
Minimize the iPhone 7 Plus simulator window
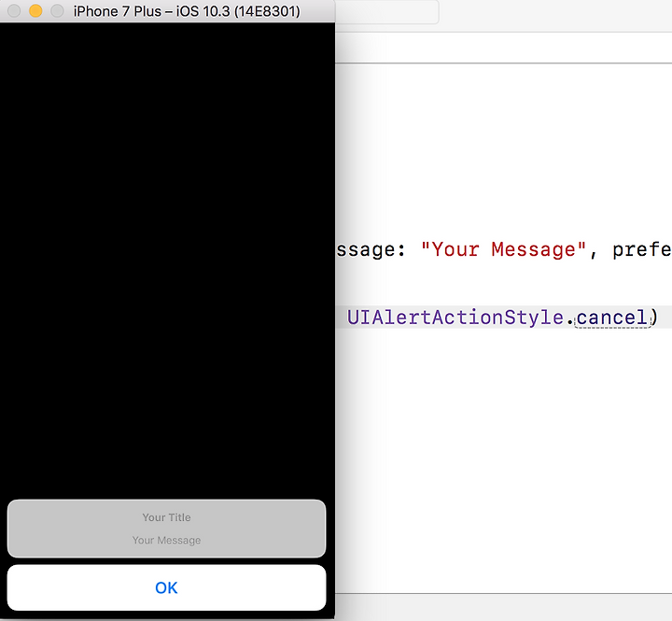point(35,10)
